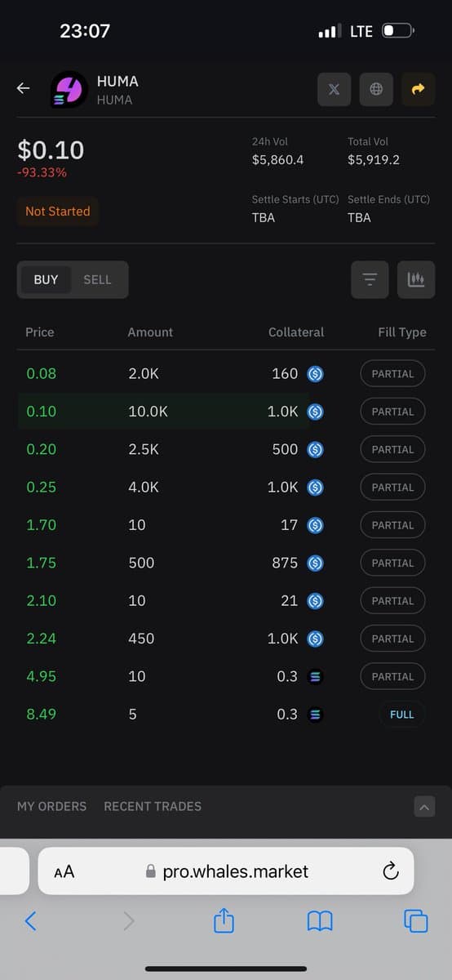Tap the 875 collateral value
The width and height of the screenshot is (452, 980).
(285, 563)
